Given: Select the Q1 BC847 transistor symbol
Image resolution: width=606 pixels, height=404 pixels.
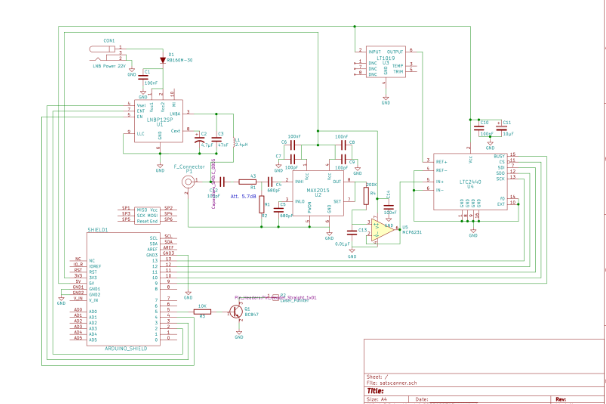Looking at the screenshot, I should [x=237, y=312].
